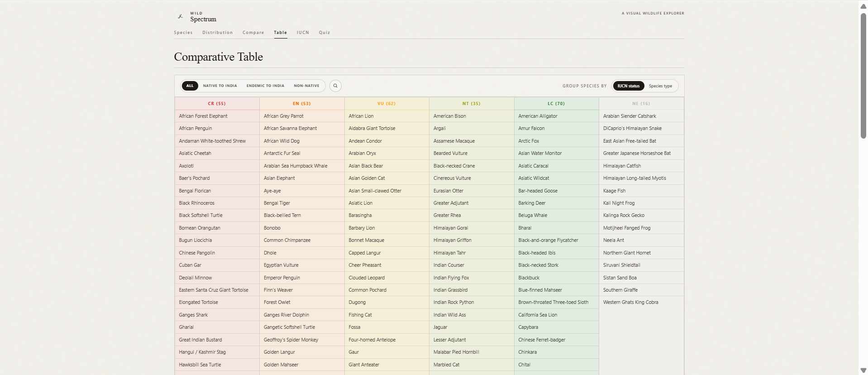Select Emperor Penguin cell
This screenshot has width=868, height=375.
coord(302,278)
